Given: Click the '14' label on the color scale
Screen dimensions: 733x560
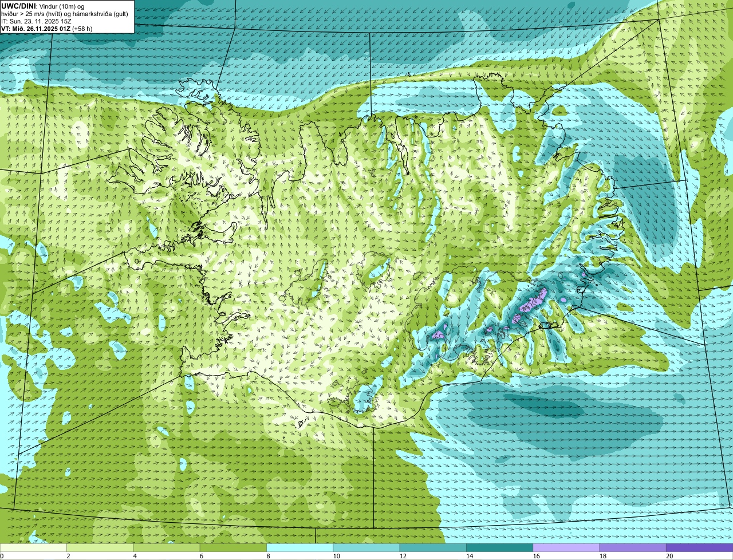Looking at the screenshot, I should 470,556.
